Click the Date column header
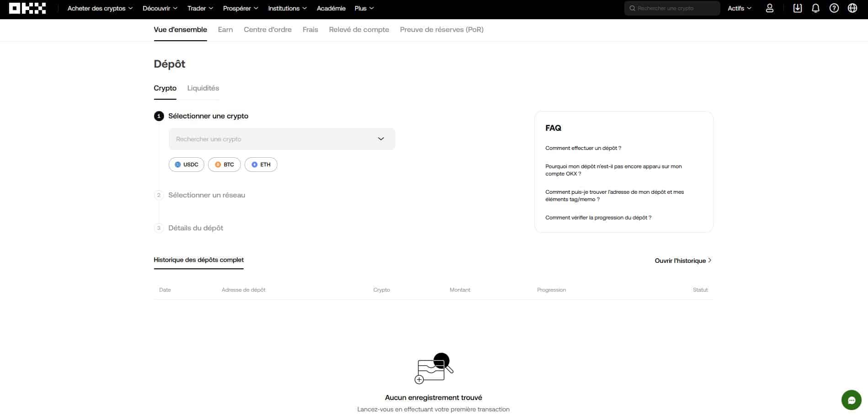This screenshot has width=868, height=416. point(165,290)
